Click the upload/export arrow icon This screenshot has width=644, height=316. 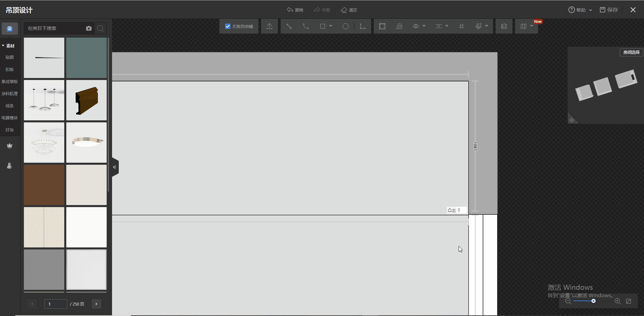pyautogui.click(x=270, y=26)
